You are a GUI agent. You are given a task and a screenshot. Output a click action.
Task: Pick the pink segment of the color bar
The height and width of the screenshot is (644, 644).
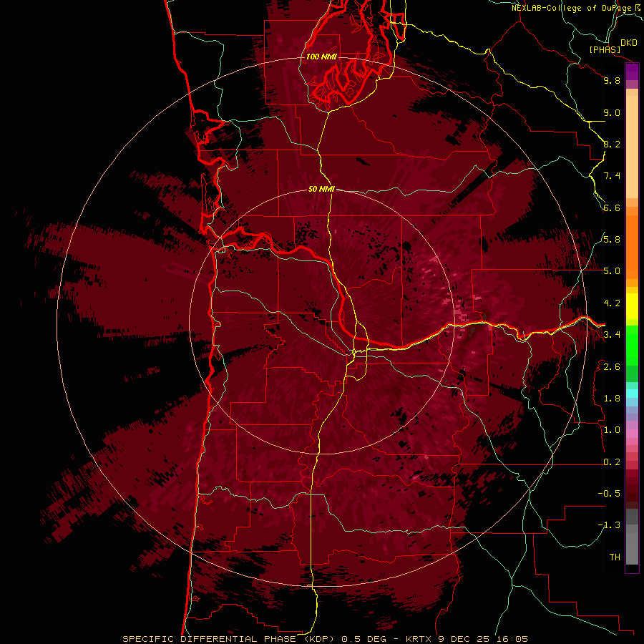pos(632,434)
